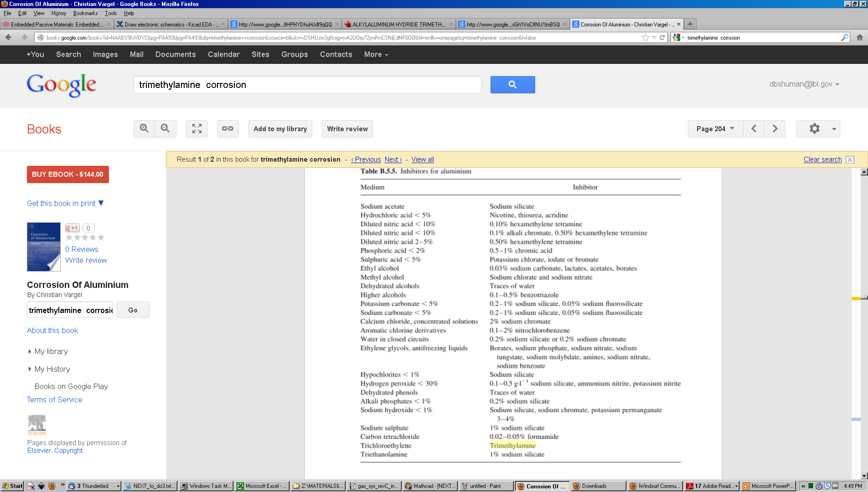Zoom out of the book page

coord(165,129)
